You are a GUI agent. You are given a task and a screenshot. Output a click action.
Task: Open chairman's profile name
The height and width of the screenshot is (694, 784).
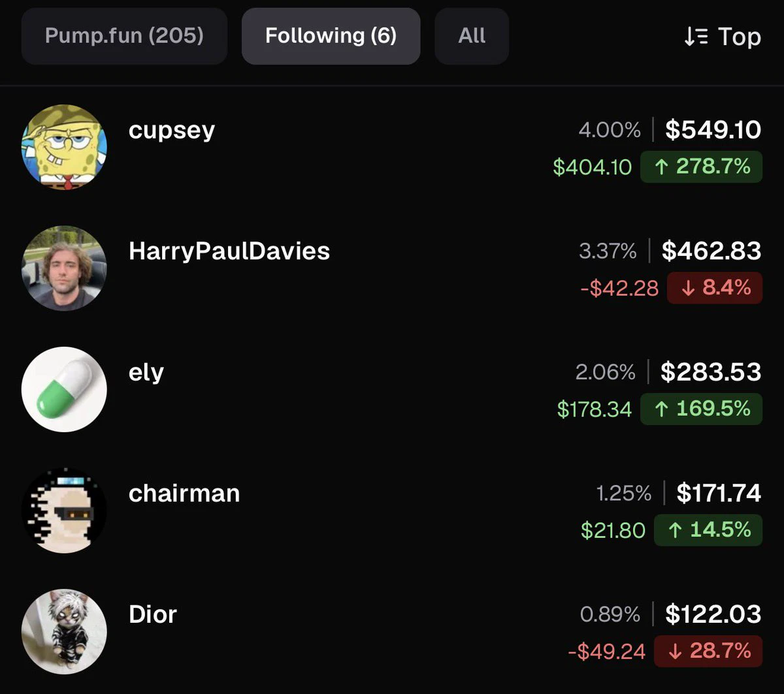point(184,493)
